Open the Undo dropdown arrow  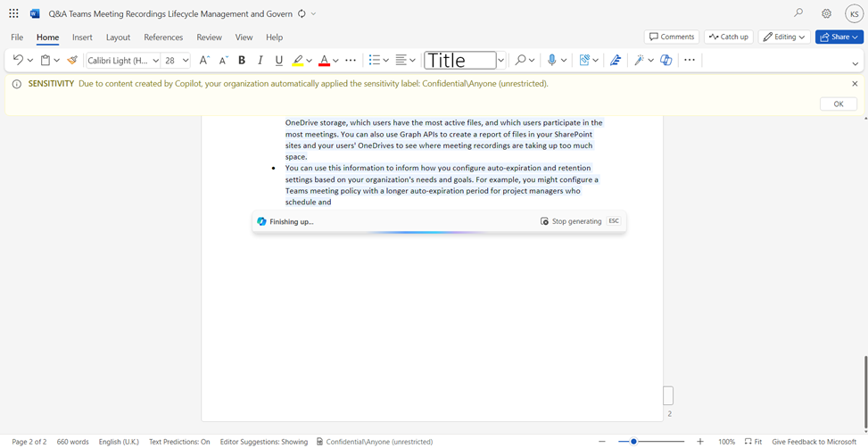[x=30, y=60]
